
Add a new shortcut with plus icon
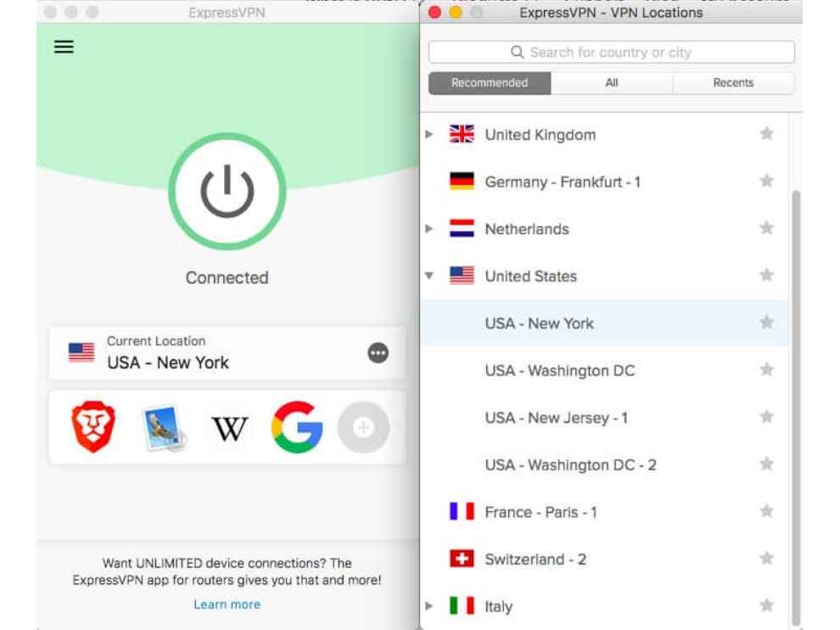363,427
